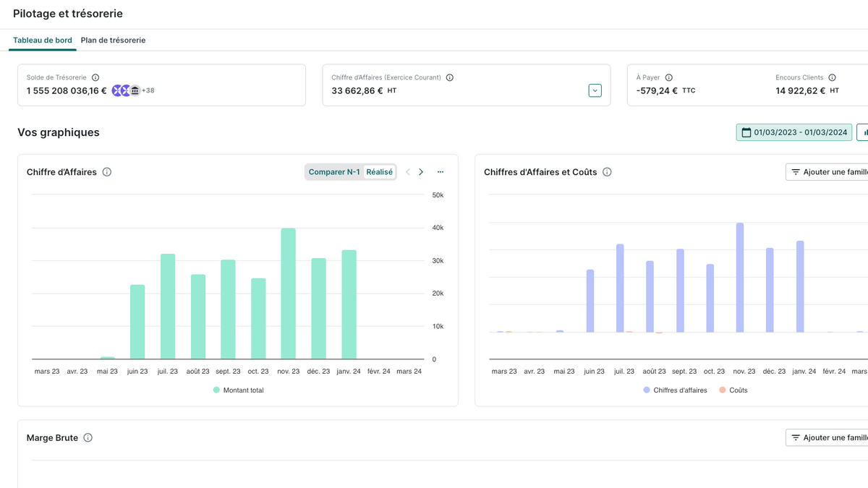Go to next period in Chiffre d'Affaires chart
Viewport: 868px width, 488px height.
pyautogui.click(x=421, y=172)
